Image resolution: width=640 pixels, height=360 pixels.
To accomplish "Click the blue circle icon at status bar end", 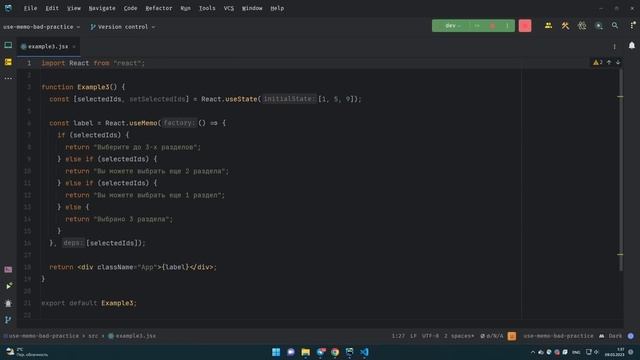I will click(x=631, y=336).
